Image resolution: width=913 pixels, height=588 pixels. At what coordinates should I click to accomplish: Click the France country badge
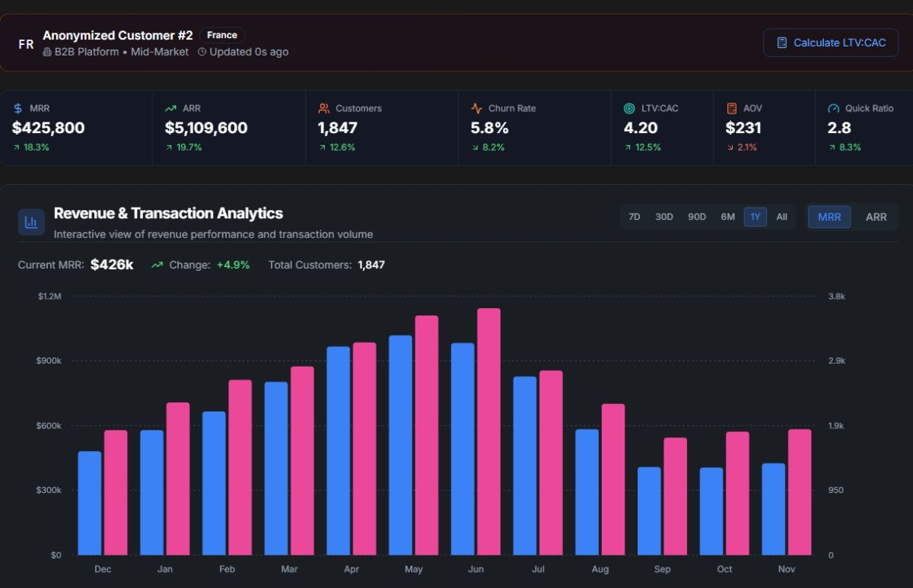click(x=222, y=34)
